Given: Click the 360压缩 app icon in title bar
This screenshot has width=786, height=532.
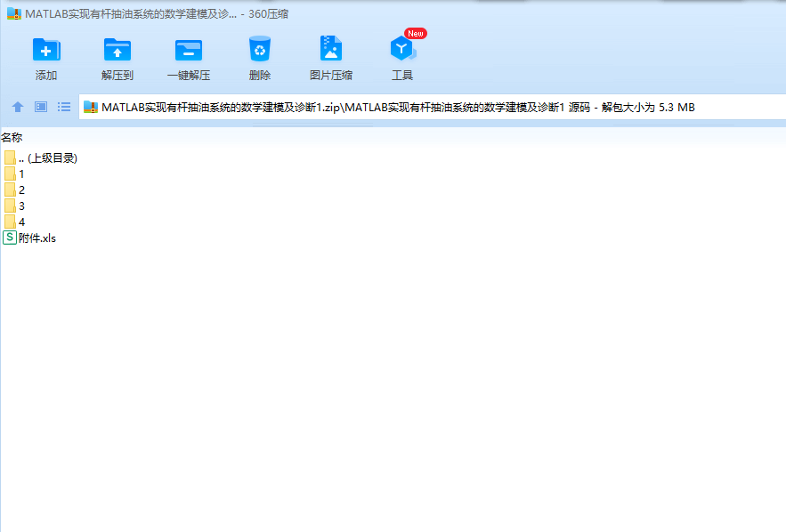Looking at the screenshot, I should click(x=14, y=13).
